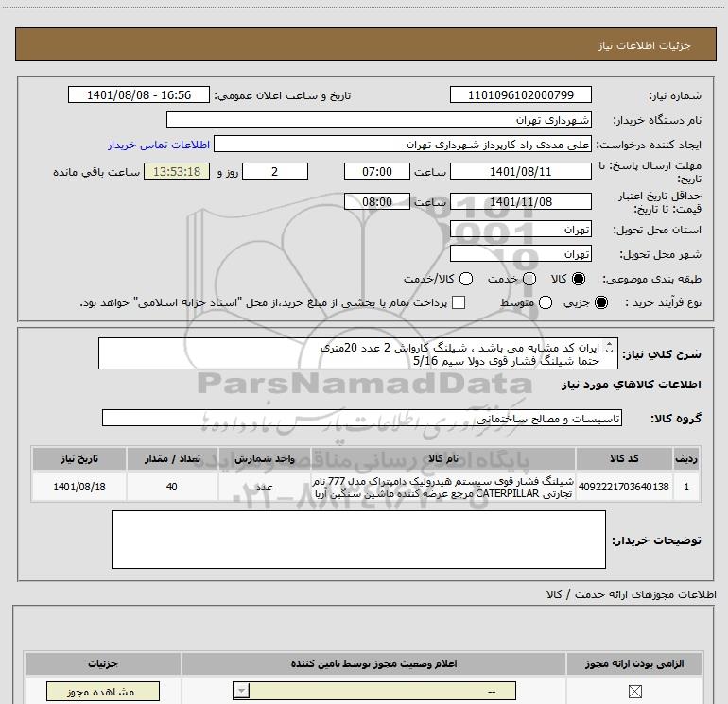Click goods group field تاسیسات و مصالح ساختمانی
Viewport: 728px width, 704px height.
(362, 418)
